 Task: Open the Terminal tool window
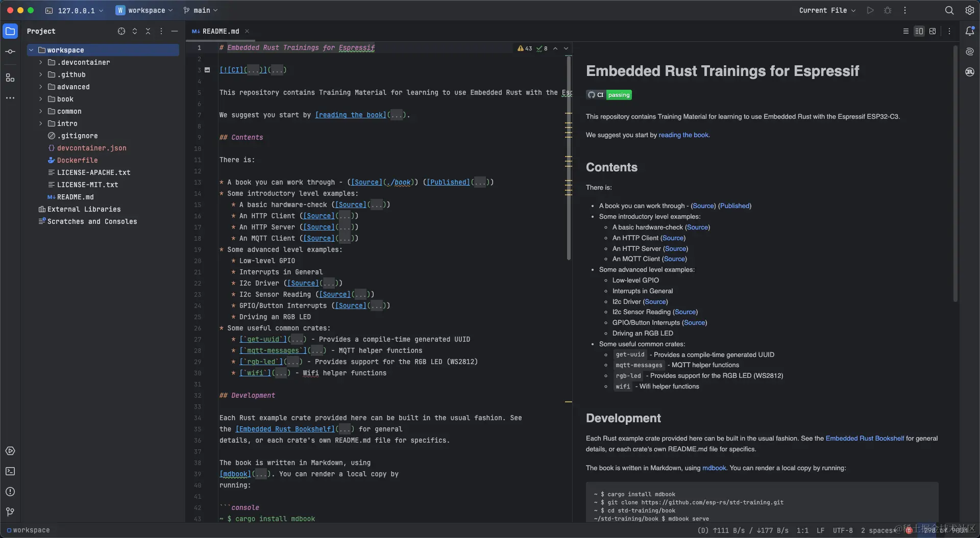click(x=10, y=471)
